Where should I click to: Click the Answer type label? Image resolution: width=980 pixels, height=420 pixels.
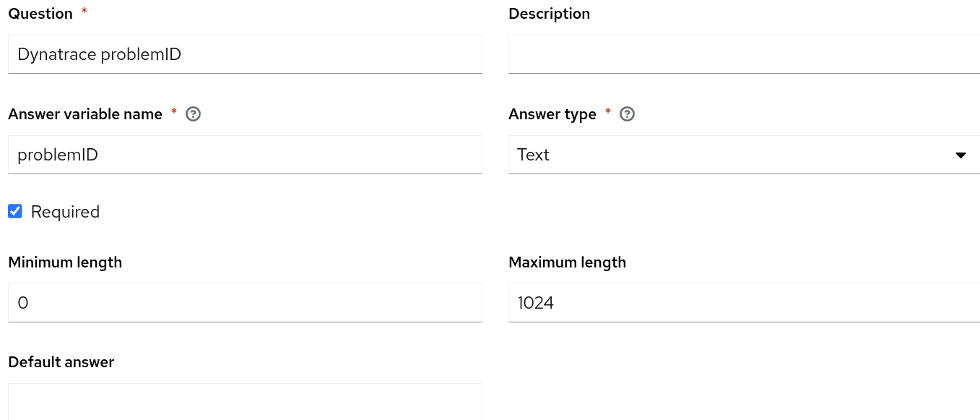pos(552,114)
